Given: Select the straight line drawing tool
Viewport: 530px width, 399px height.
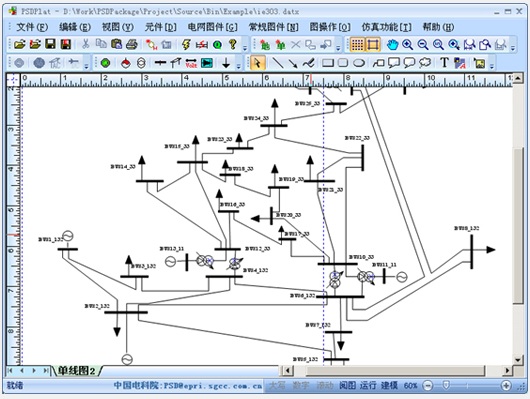Looking at the screenshot, I should [278, 63].
